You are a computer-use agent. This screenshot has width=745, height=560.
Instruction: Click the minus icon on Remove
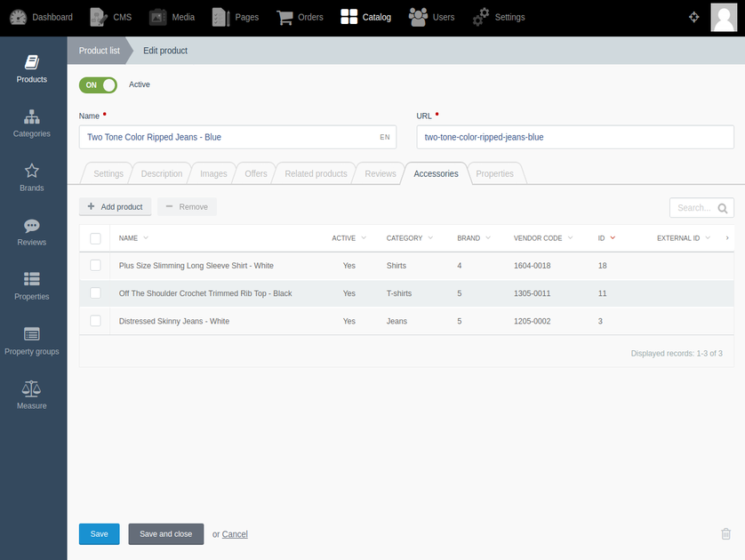click(169, 206)
